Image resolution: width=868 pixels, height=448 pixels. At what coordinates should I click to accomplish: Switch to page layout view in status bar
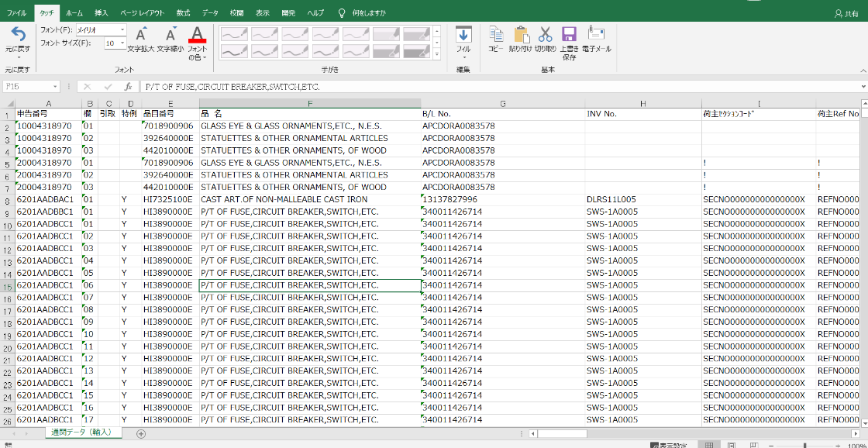(x=732, y=445)
